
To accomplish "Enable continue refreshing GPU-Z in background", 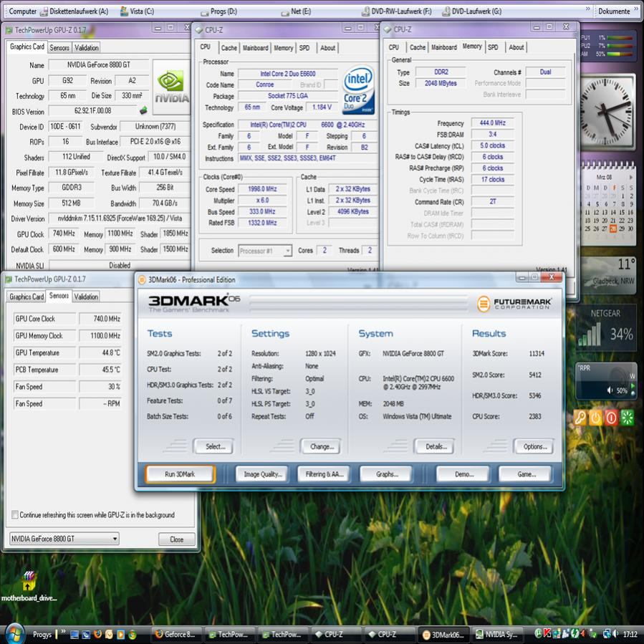I will pyautogui.click(x=15, y=514).
